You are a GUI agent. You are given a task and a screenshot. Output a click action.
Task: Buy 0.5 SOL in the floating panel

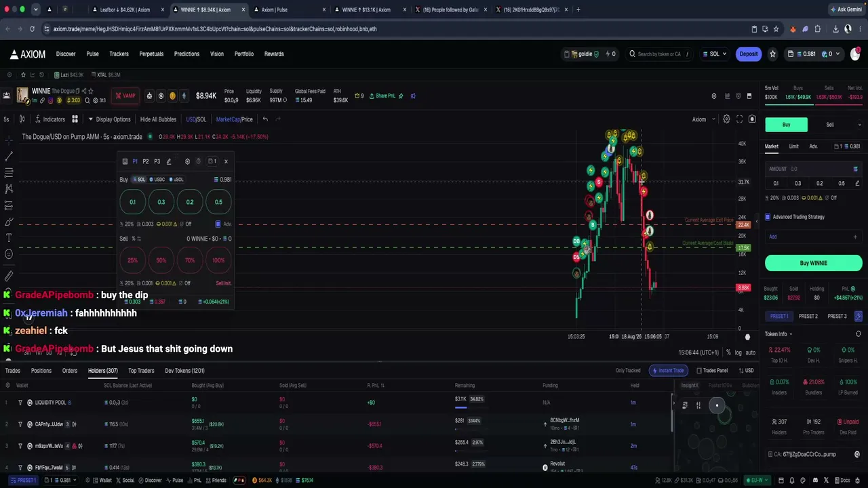(x=218, y=202)
